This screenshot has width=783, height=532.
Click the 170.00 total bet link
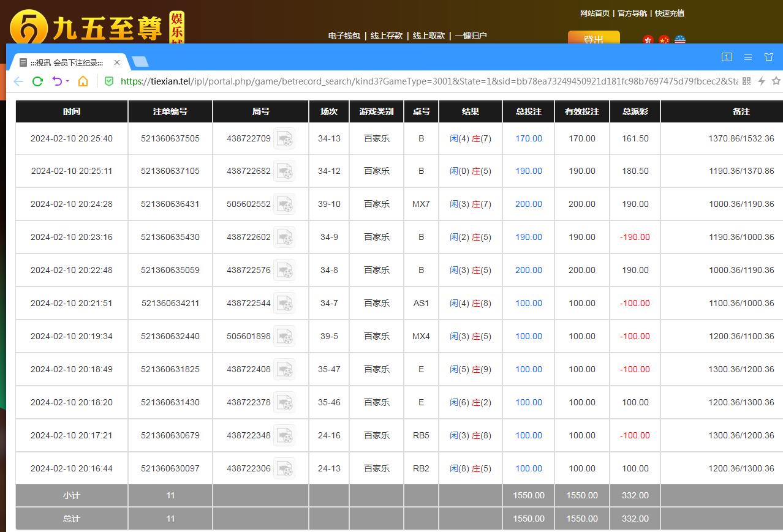[x=528, y=138]
